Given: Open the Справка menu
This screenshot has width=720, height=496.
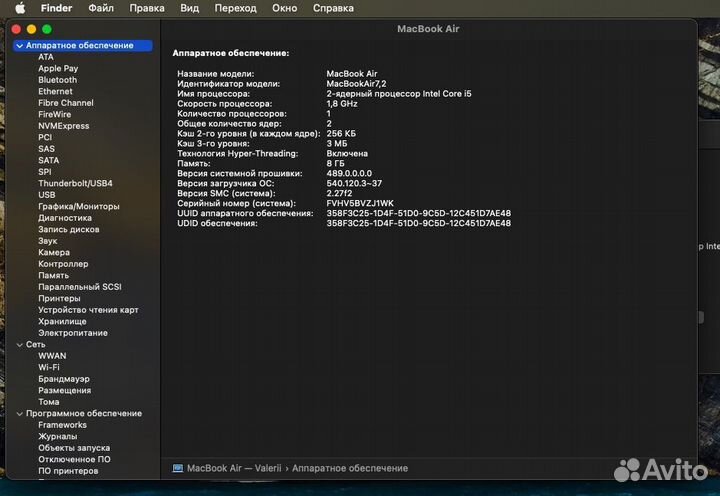Looking at the screenshot, I should click(333, 8).
